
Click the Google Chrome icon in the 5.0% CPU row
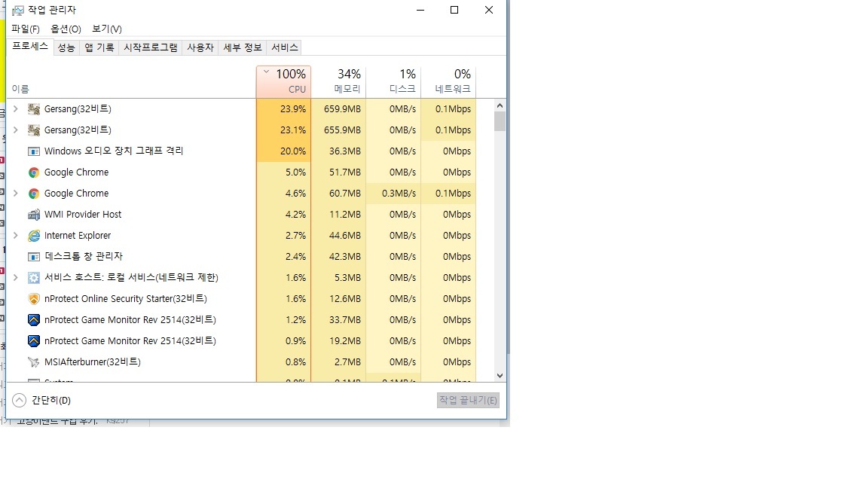[34, 172]
